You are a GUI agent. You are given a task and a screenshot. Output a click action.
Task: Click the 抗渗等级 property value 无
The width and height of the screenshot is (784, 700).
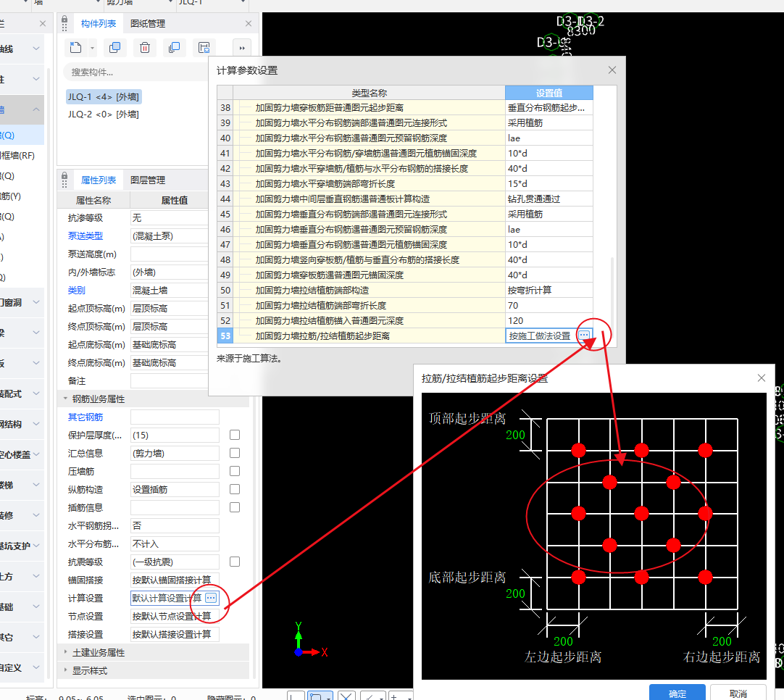click(169, 217)
